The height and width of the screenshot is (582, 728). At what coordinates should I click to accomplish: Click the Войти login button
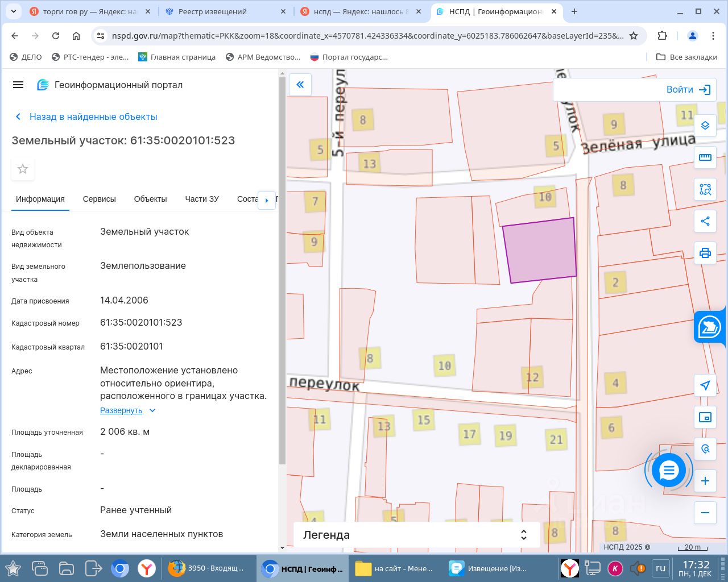[x=688, y=90]
